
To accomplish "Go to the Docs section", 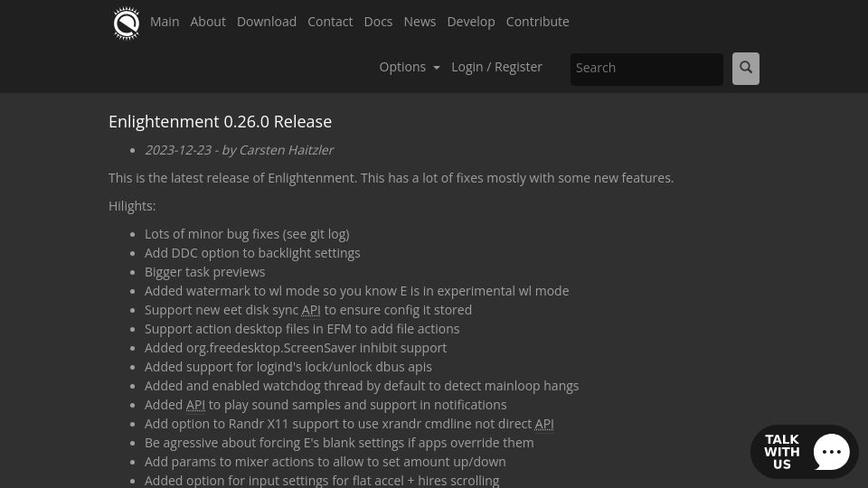I will coord(378,22).
